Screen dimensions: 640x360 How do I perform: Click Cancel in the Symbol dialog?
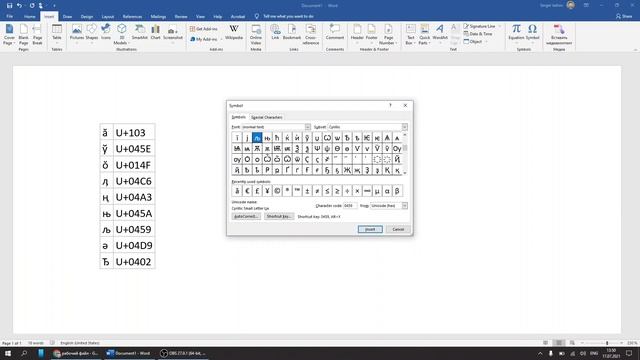coord(398,229)
